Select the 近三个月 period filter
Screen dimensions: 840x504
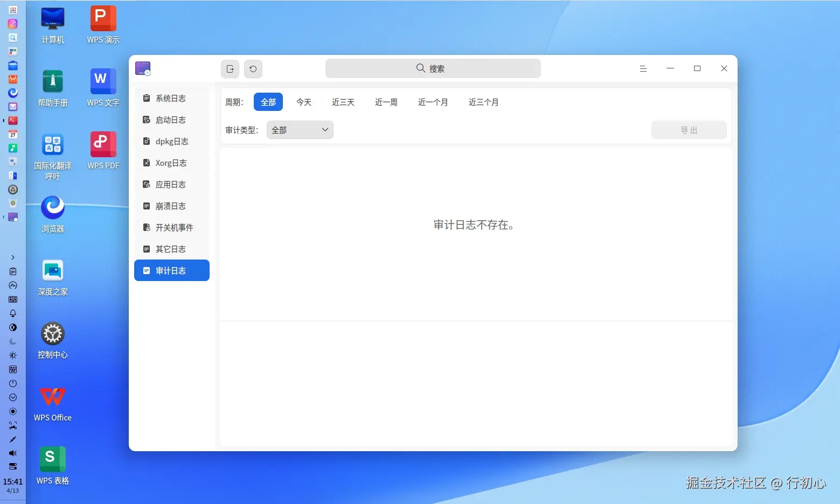pos(483,102)
